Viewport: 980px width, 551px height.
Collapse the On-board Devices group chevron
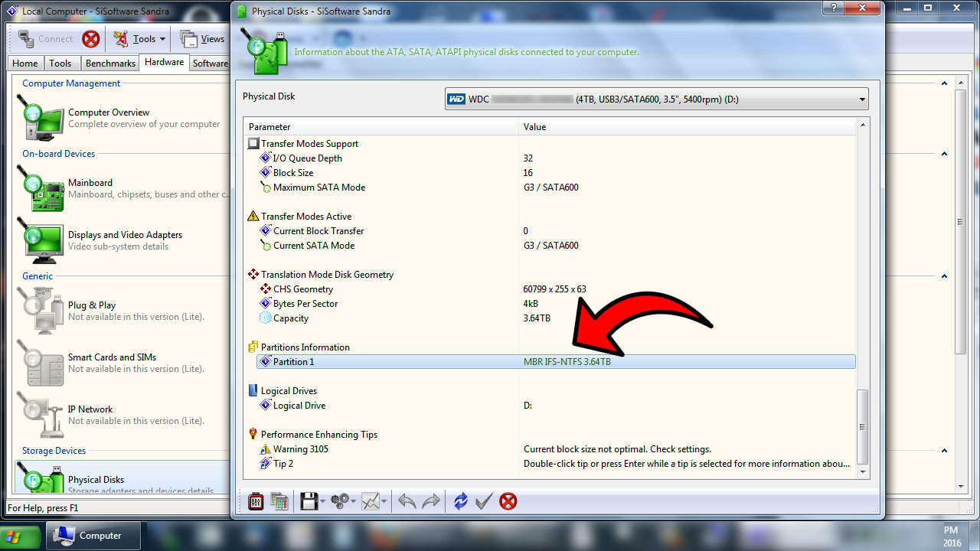tap(944, 154)
